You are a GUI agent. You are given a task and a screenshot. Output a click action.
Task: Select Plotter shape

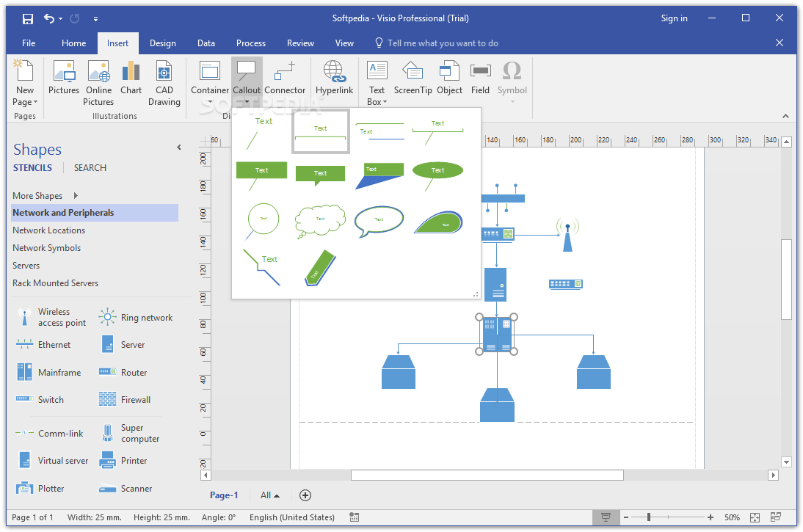(40, 489)
